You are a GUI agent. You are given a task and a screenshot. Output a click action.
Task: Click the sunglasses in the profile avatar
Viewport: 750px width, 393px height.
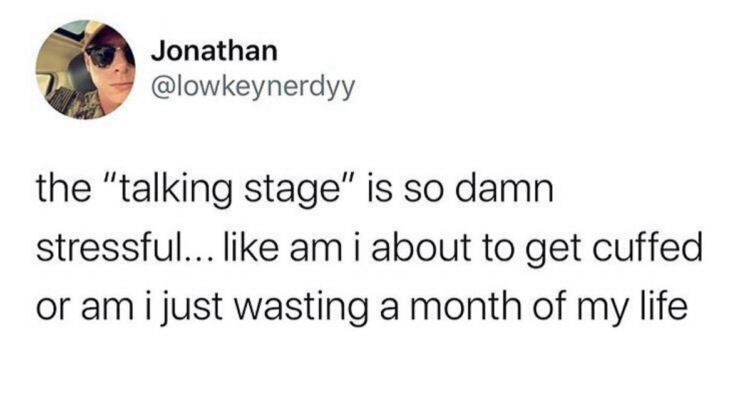tap(108, 56)
